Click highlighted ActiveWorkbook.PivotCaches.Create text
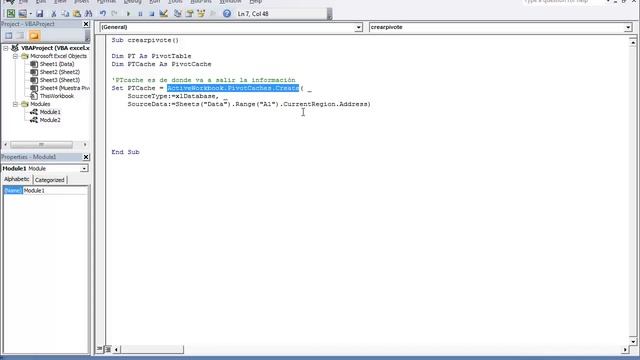The width and height of the screenshot is (640, 360). tap(233, 88)
